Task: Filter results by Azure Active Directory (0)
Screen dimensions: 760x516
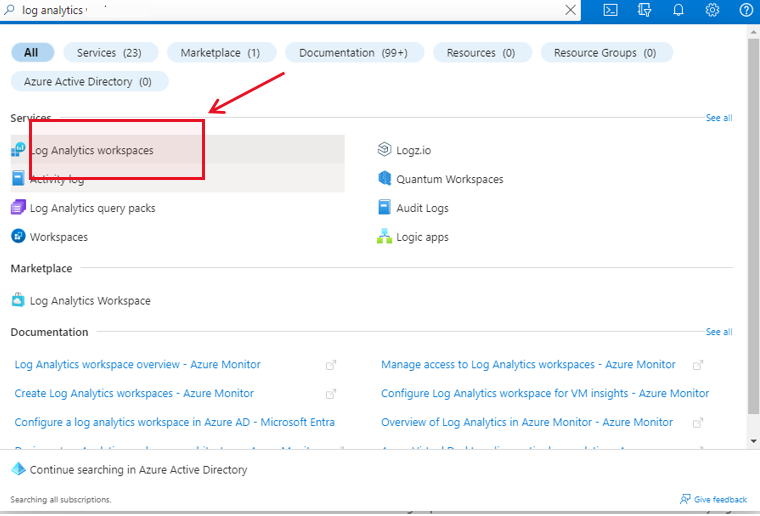Action: click(x=89, y=81)
